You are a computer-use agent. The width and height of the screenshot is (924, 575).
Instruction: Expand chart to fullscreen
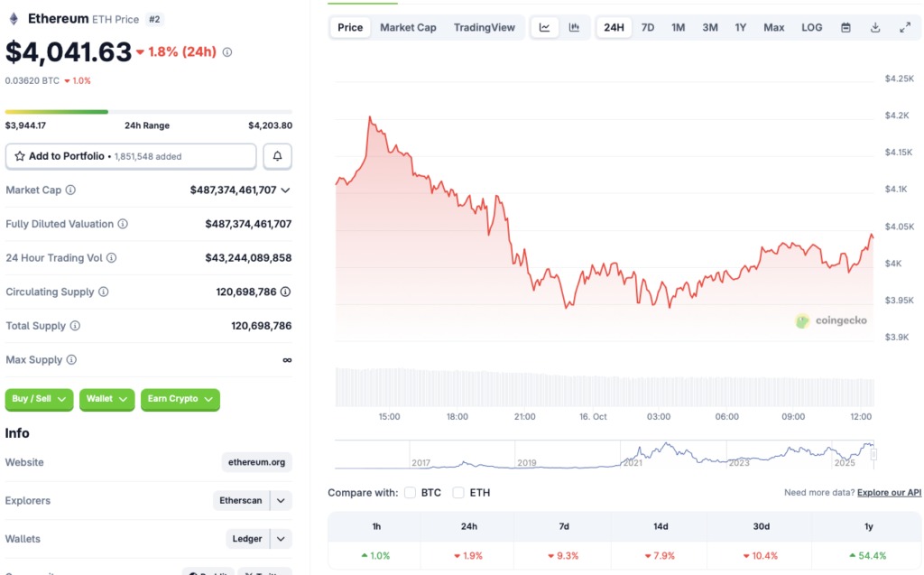tap(905, 27)
